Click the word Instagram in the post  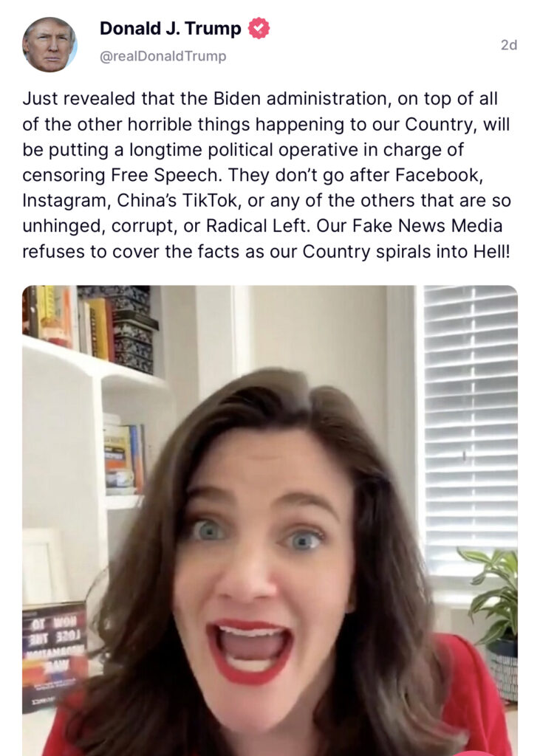(x=66, y=201)
